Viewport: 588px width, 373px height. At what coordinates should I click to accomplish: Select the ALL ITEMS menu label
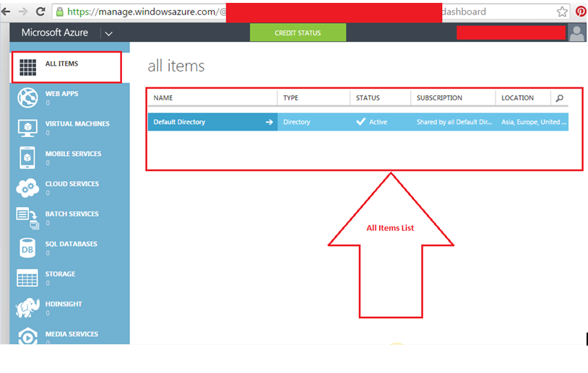point(62,63)
